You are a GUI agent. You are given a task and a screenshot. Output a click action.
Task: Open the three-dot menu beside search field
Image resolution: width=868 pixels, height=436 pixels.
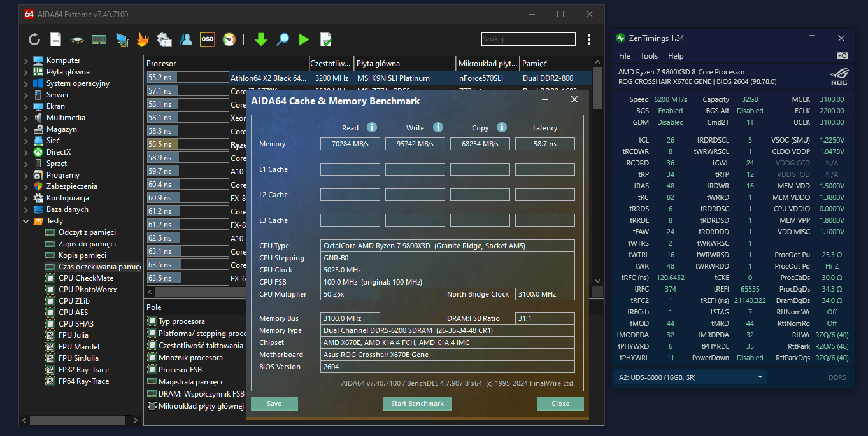coord(589,39)
